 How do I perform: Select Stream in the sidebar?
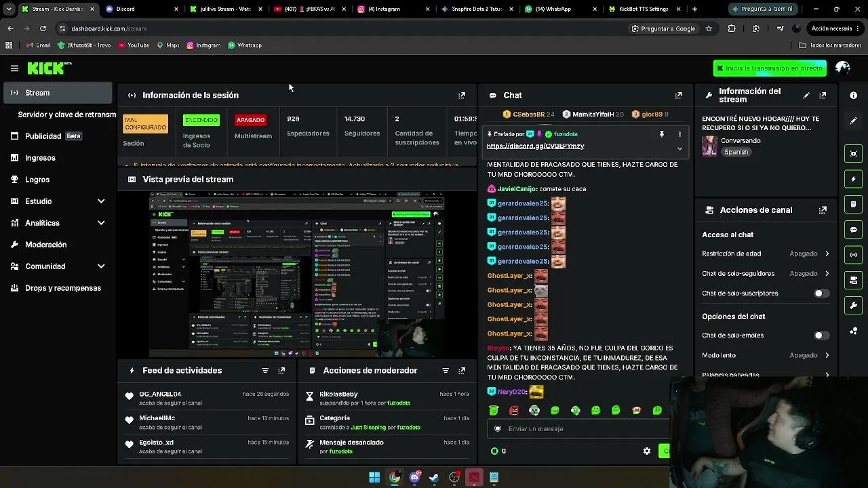point(58,93)
